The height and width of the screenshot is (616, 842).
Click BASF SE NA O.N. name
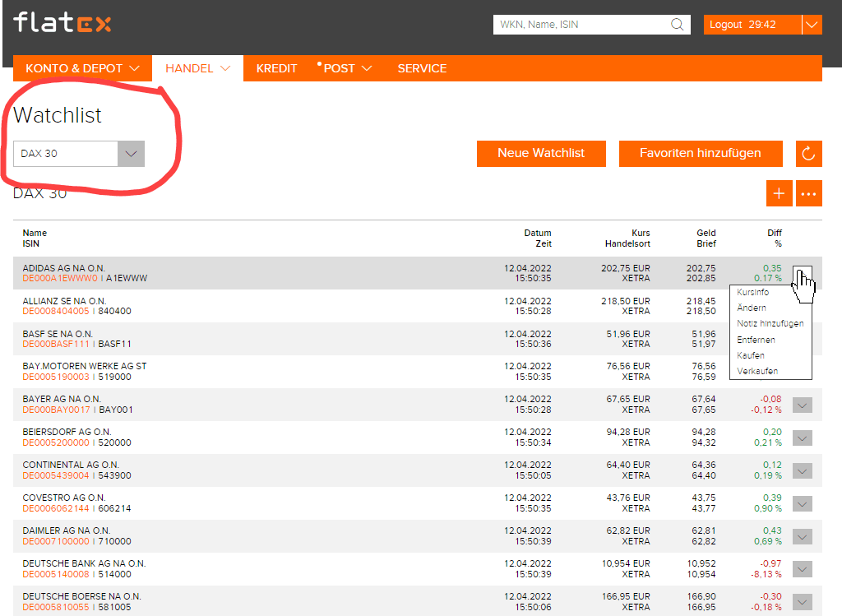tap(58, 334)
